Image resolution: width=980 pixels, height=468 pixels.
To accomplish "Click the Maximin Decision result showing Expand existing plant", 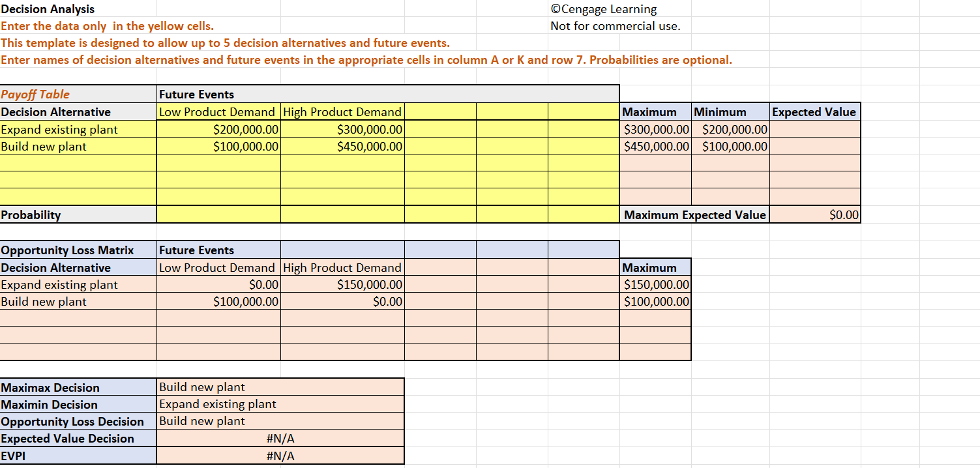I will tap(280, 404).
